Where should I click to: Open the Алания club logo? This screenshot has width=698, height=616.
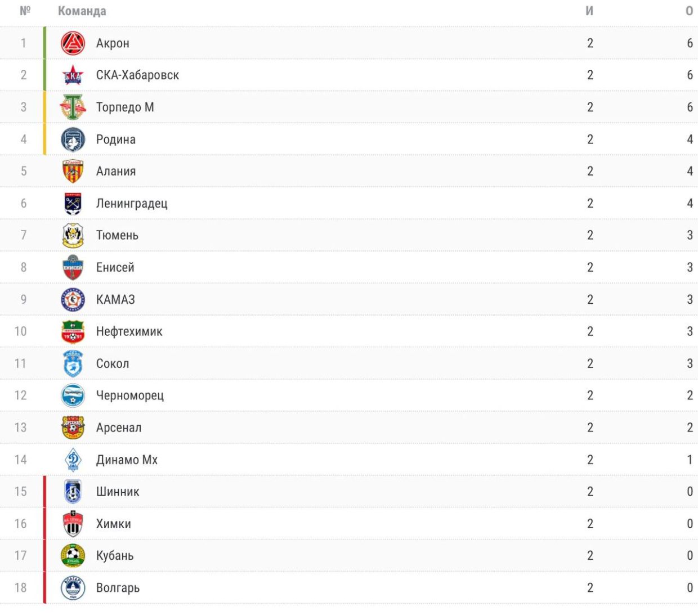click(x=73, y=172)
